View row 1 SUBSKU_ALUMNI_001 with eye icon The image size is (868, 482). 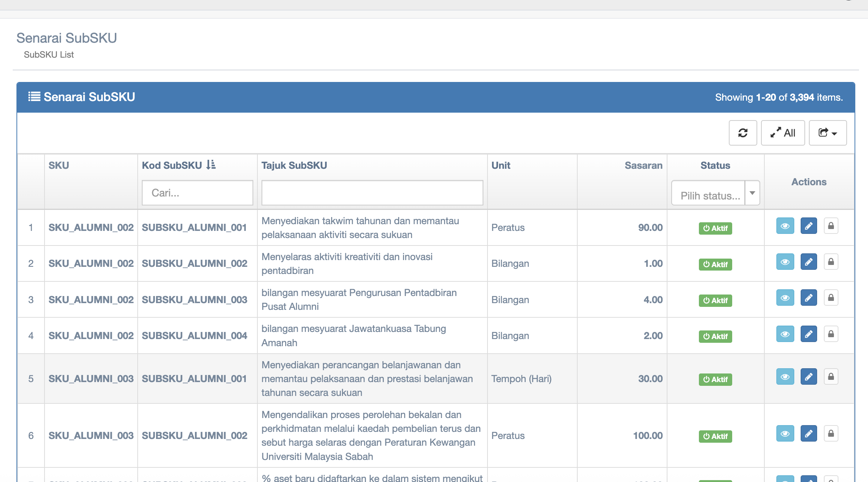(785, 226)
